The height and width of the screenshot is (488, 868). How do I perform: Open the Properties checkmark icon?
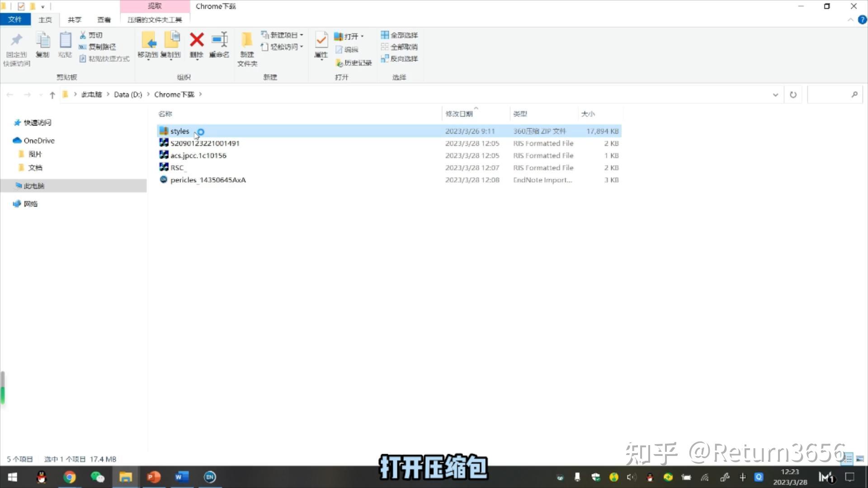coord(321,41)
